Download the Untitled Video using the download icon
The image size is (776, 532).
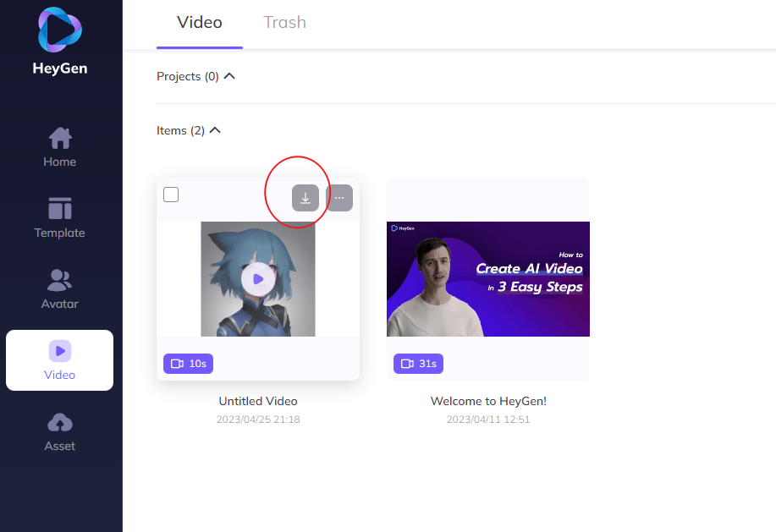tap(305, 197)
